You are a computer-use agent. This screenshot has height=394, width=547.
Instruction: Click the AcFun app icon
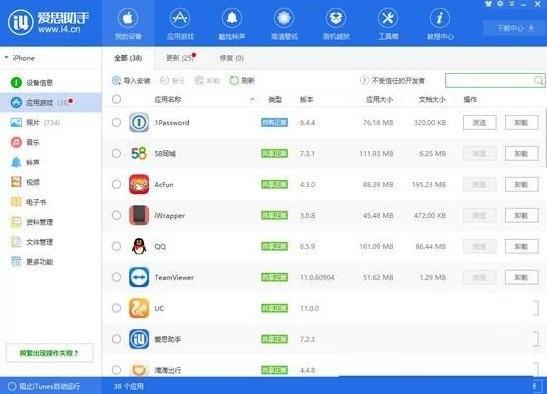coord(139,184)
